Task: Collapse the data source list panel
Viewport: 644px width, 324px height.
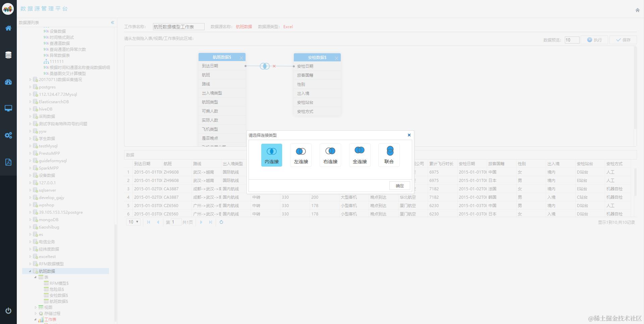Action: [x=112, y=22]
